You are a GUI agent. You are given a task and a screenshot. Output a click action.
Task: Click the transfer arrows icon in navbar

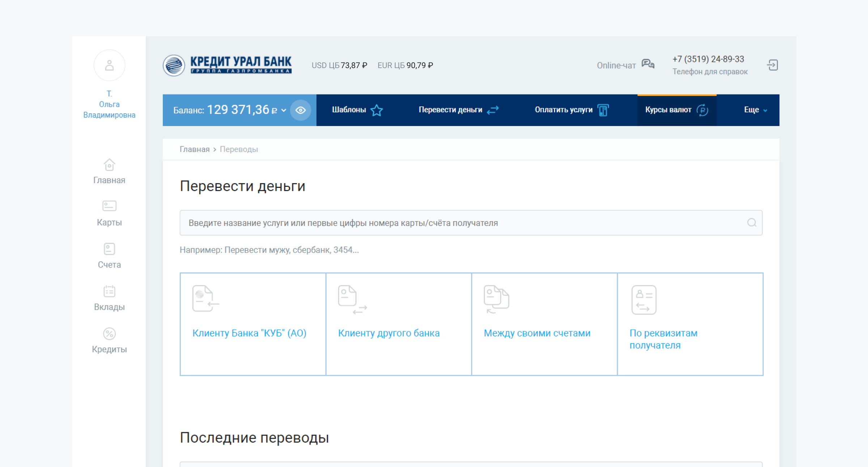tap(493, 110)
